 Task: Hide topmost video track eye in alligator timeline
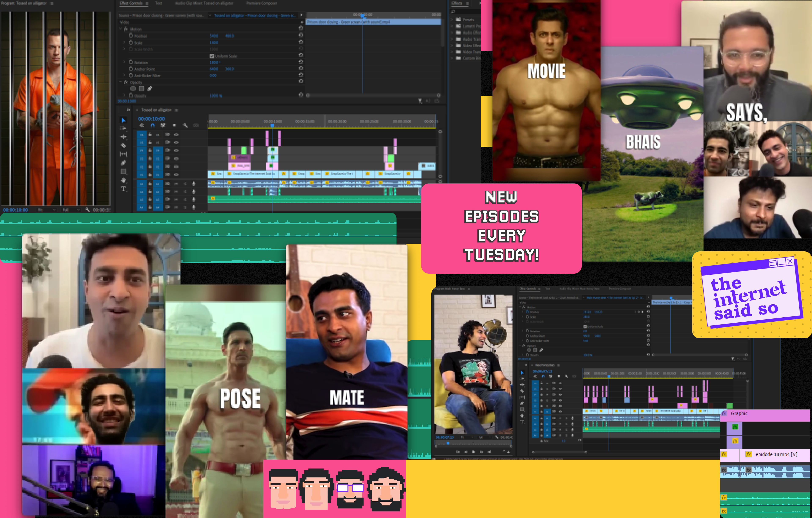(176, 135)
